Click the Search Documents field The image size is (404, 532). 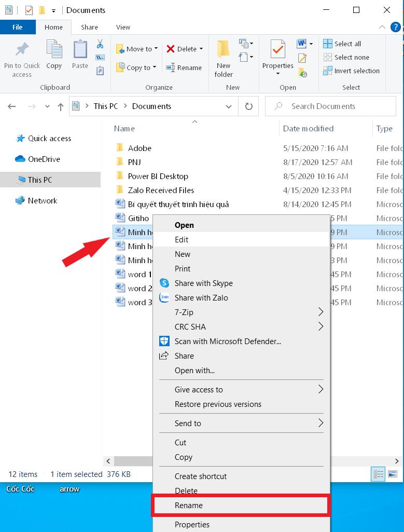(330, 106)
